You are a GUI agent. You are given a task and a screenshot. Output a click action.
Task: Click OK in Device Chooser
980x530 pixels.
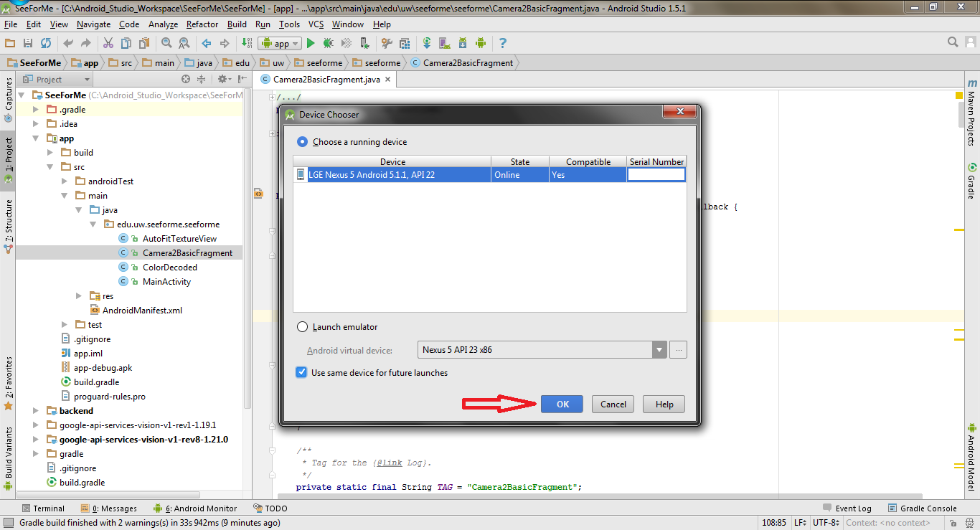tap(562, 404)
